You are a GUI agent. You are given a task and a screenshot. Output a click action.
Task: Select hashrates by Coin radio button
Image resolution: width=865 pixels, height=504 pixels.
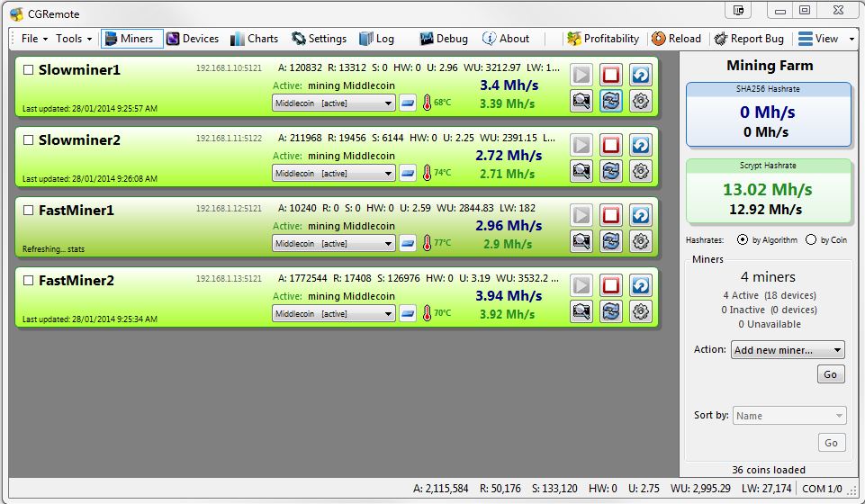coord(811,239)
